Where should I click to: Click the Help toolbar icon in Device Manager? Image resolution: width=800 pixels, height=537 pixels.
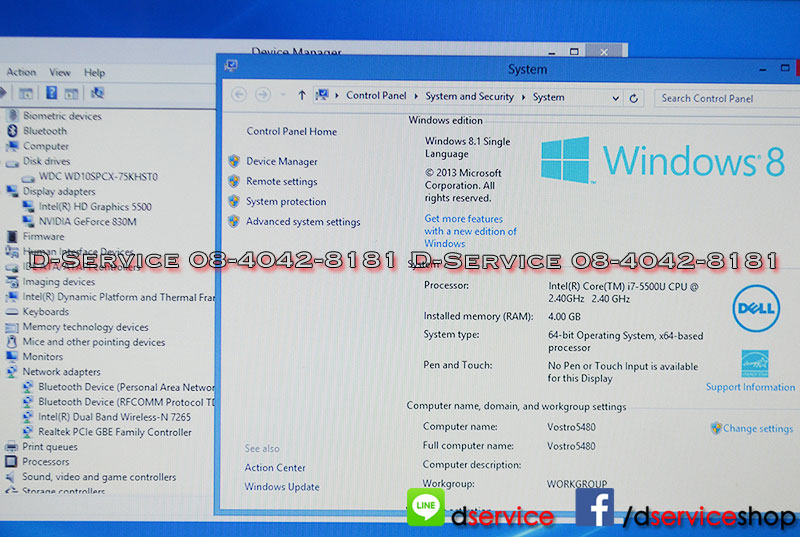[x=52, y=93]
